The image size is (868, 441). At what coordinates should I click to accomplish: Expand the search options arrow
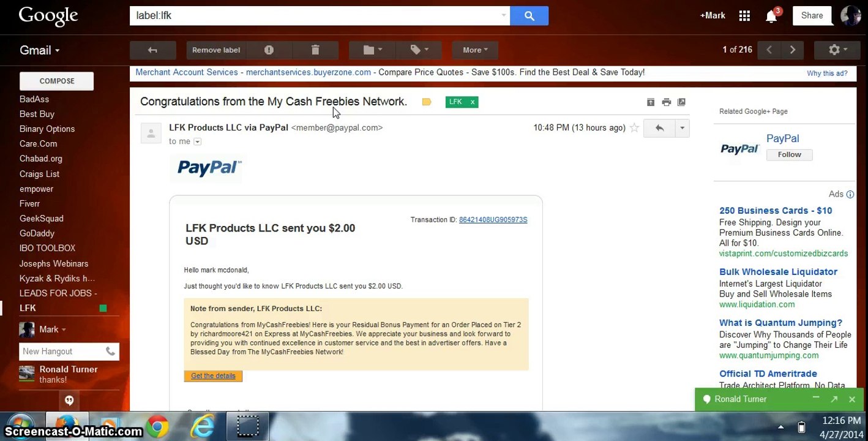tap(504, 15)
